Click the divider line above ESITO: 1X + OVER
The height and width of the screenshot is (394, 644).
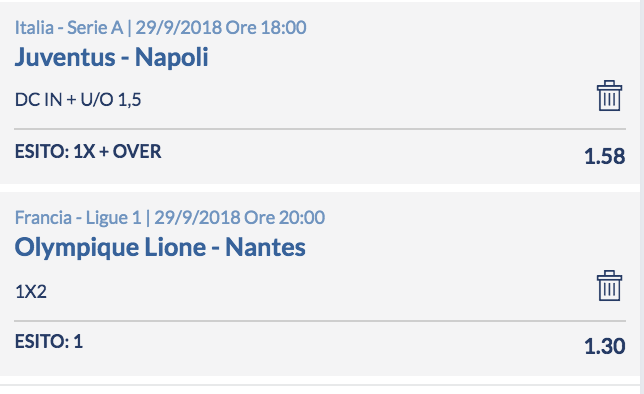pos(320,129)
